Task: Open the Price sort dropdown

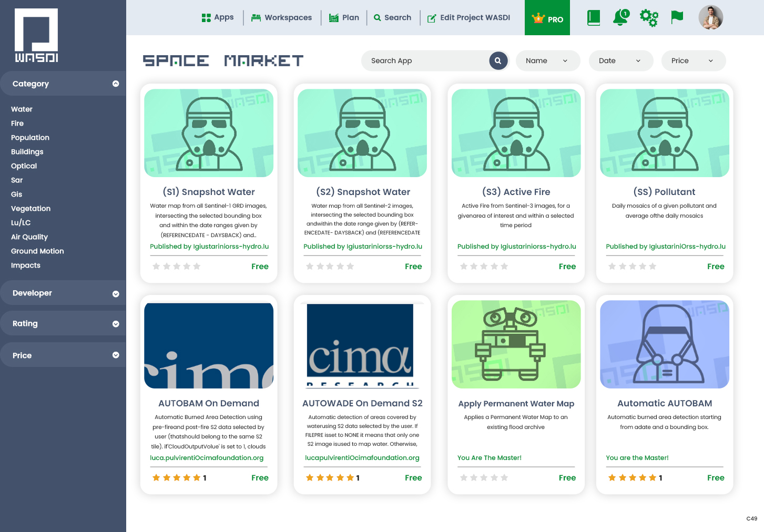Action: [x=694, y=60]
